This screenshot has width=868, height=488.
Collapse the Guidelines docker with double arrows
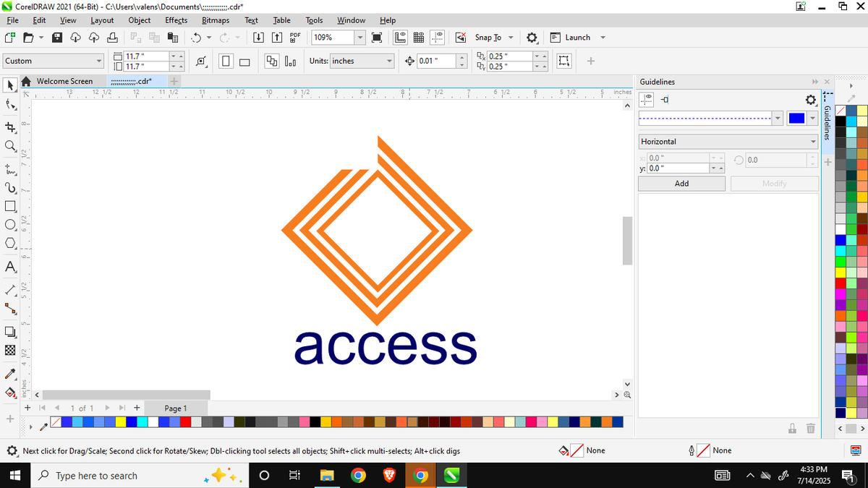pos(816,82)
